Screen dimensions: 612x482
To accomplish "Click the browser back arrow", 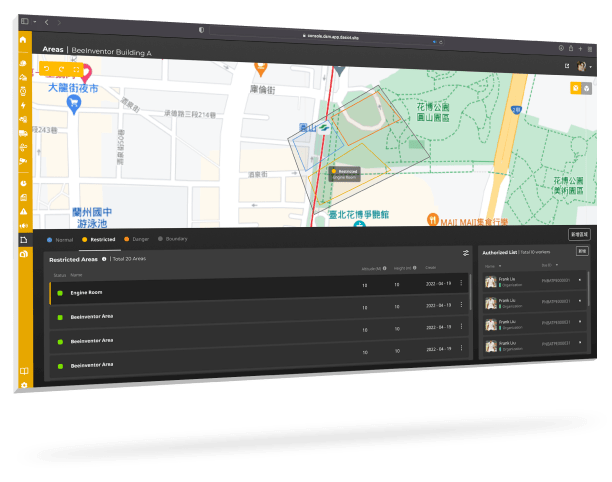I will [44, 21].
